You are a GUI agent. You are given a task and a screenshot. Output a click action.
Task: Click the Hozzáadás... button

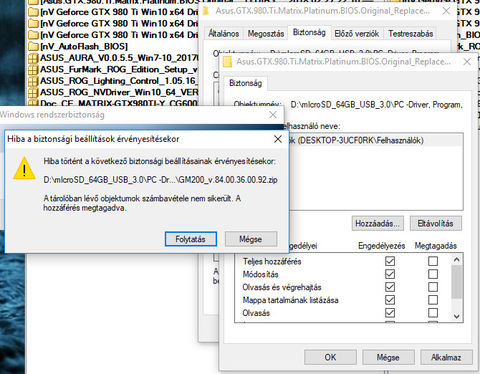point(378,223)
